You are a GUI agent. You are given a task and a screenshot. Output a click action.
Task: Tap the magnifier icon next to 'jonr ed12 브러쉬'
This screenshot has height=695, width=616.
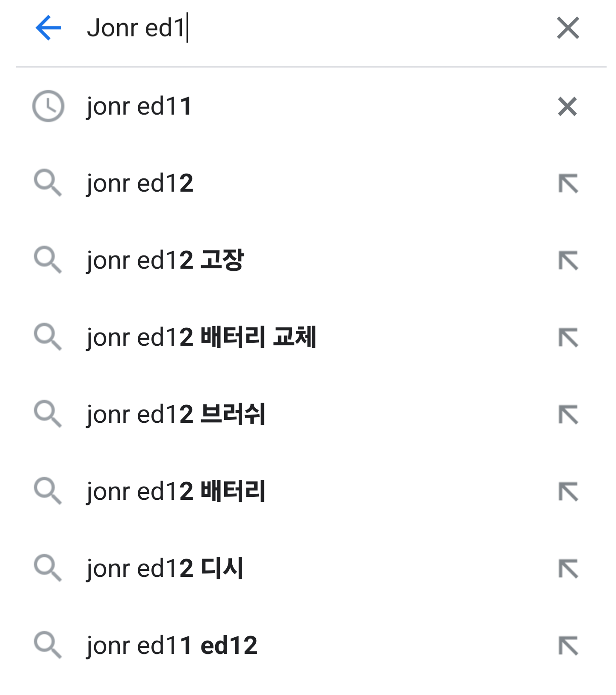tap(48, 414)
